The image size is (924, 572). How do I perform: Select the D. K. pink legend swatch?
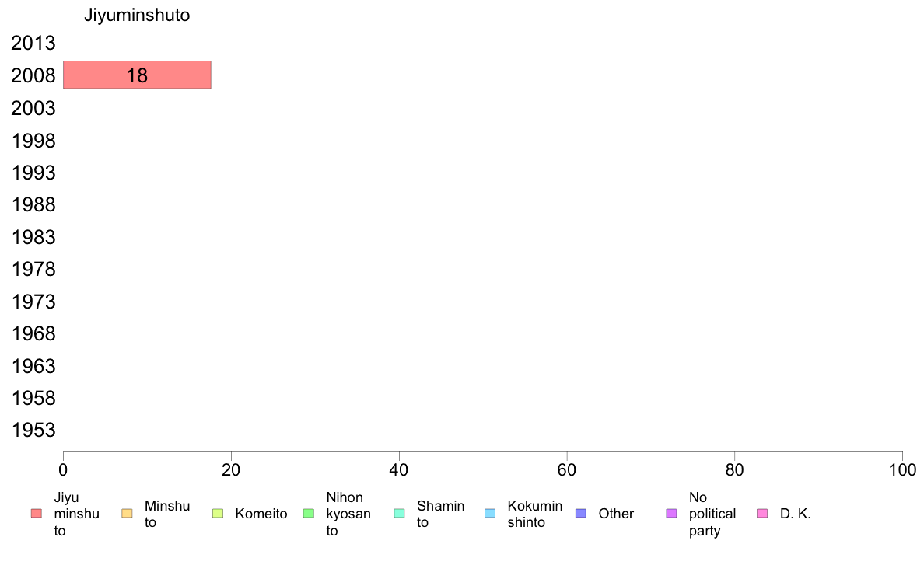(762, 514)
